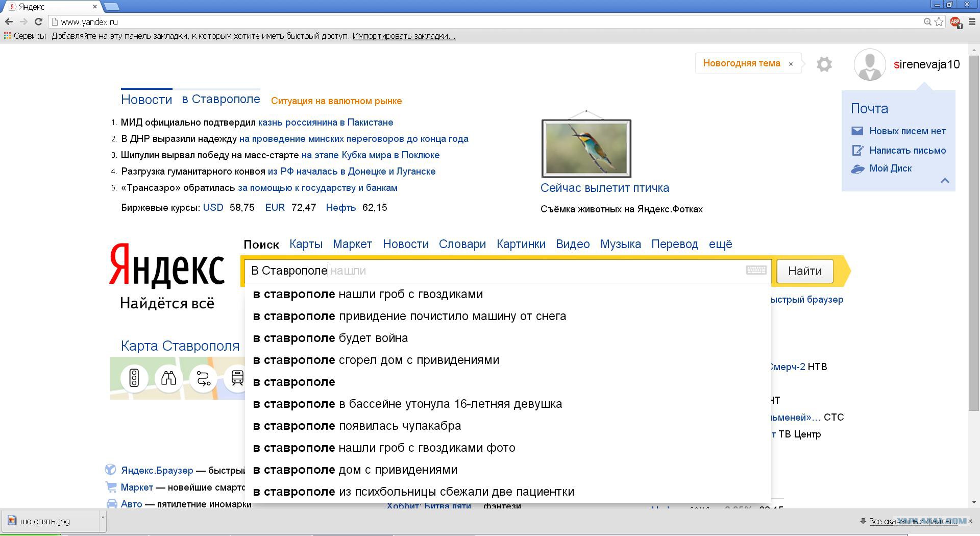Click the Яндекс logo
The image size is (980, 536).
click(167, 264)
